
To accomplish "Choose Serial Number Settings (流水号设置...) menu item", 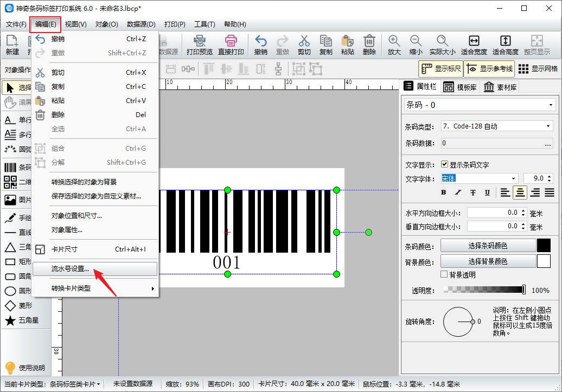I will point(95,269).
